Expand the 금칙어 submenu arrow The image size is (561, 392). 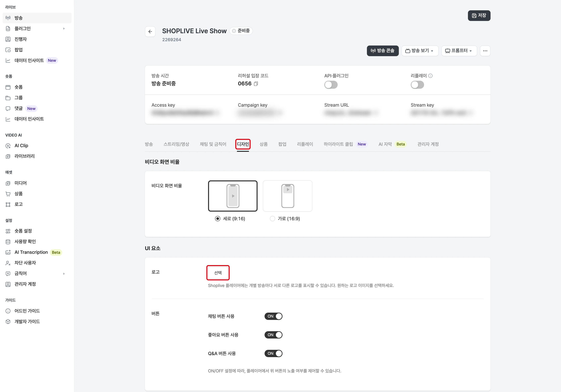(x=64, y=274)
